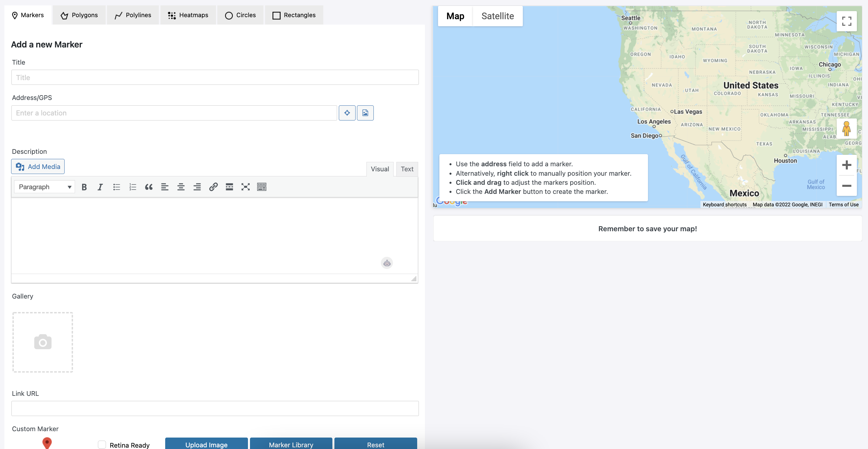Open the Marker Library
This screenshot has width=868, height=449.
coord(291,444)
